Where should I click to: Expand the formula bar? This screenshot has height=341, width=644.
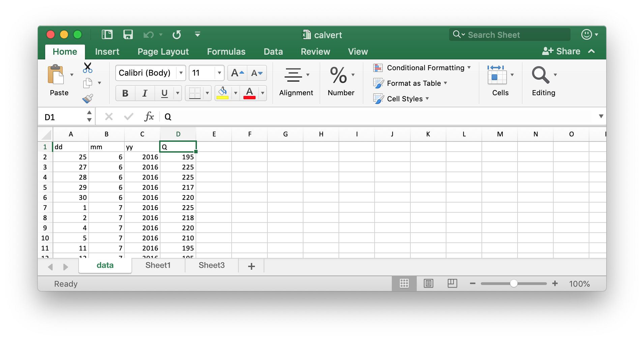click(601, 116)
